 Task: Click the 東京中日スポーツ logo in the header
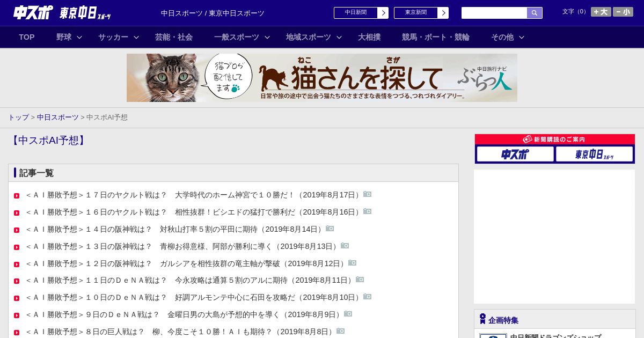tap(85, 13)
